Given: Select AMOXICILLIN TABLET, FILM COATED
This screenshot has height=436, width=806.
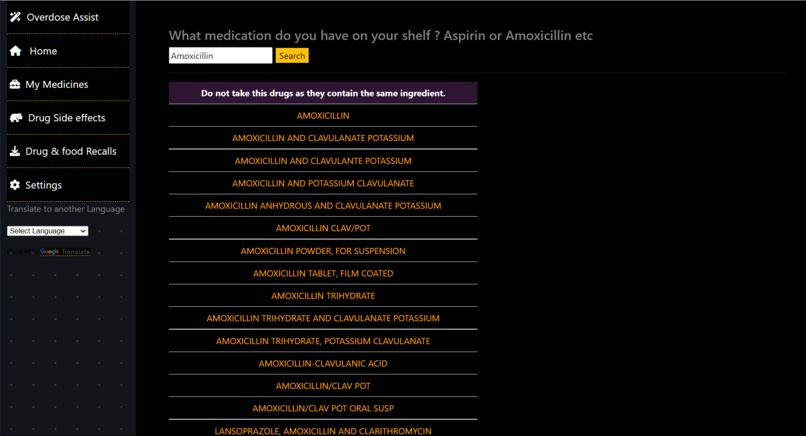Looking at the screenshot, I should coord(323,273).
